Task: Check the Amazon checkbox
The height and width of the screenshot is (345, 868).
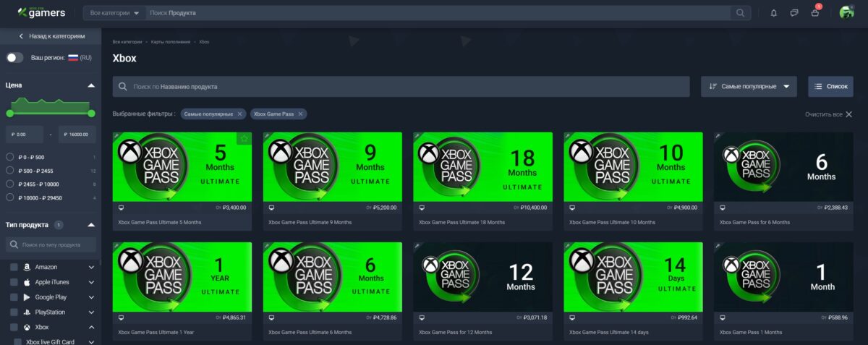Action: (x=14, y=267)
